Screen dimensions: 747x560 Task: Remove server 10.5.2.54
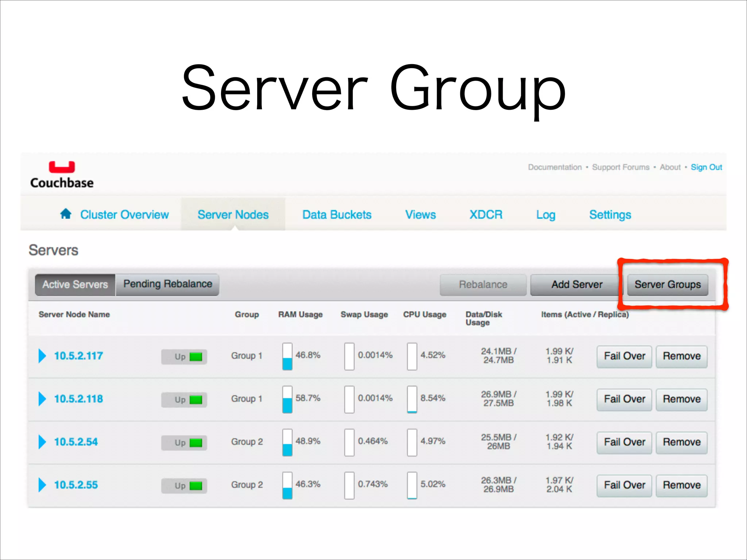(x=681, y=442)
